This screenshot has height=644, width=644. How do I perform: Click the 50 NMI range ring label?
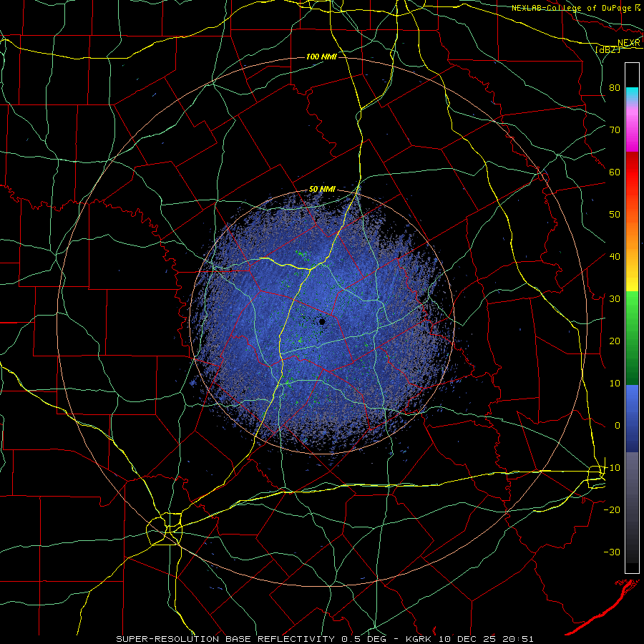pos(323,190)
